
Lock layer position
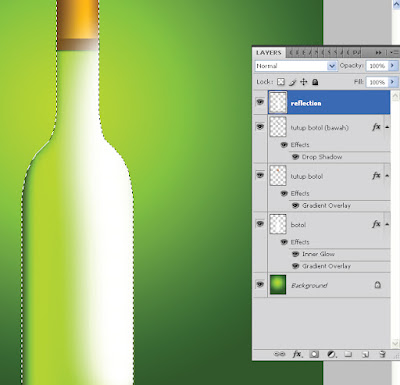click(304, 82)
